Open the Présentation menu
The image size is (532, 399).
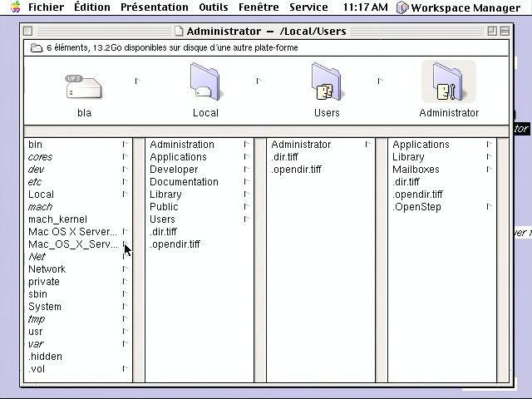[155, 7]
